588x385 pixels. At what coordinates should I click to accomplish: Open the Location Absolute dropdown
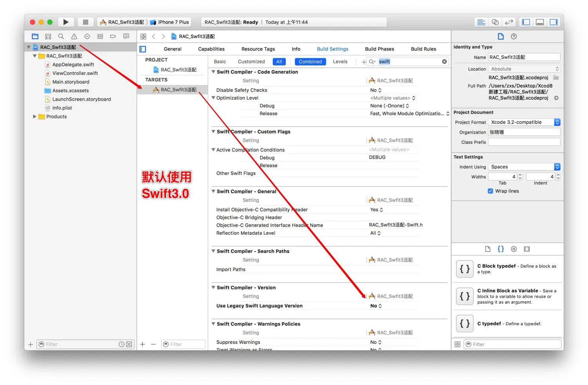click(524, 69)
